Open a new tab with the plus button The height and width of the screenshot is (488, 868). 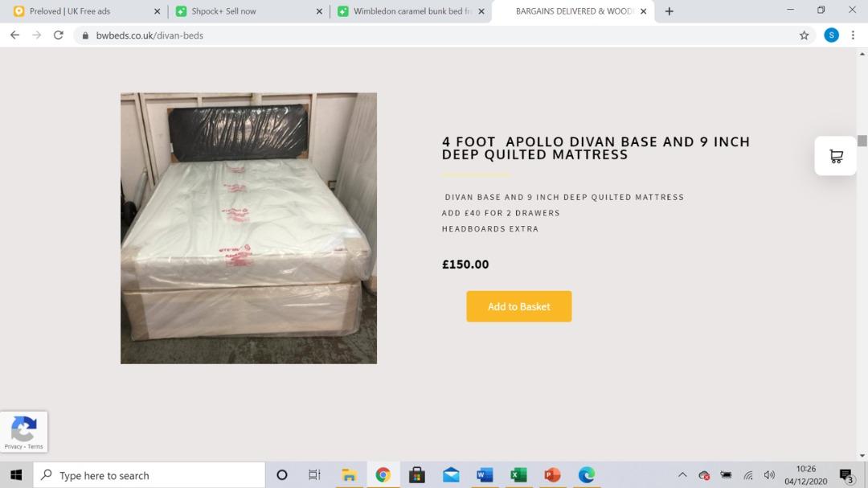pos(669,11)
